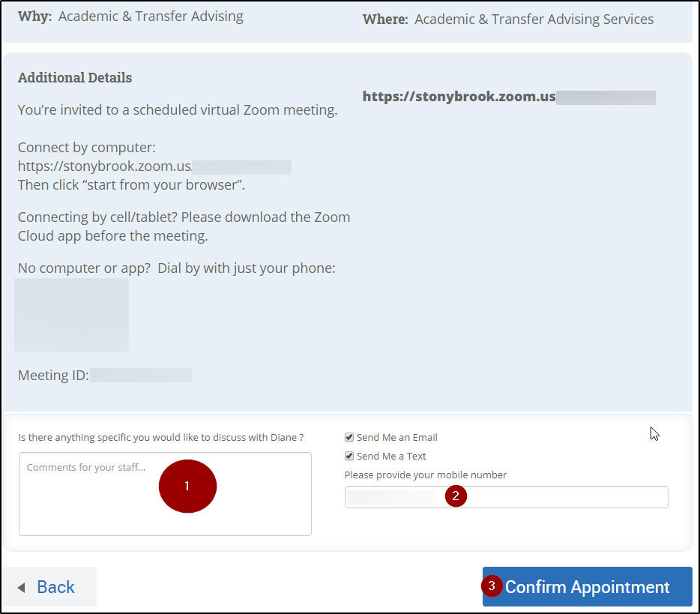Click the discuss with Diane question label

[161, 437]
